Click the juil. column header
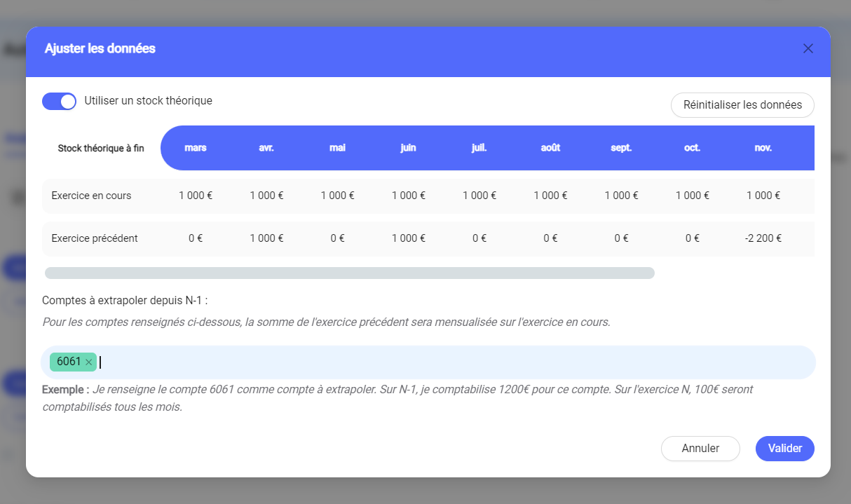Viewport: 851px width, 504px height. pos(479,148)
